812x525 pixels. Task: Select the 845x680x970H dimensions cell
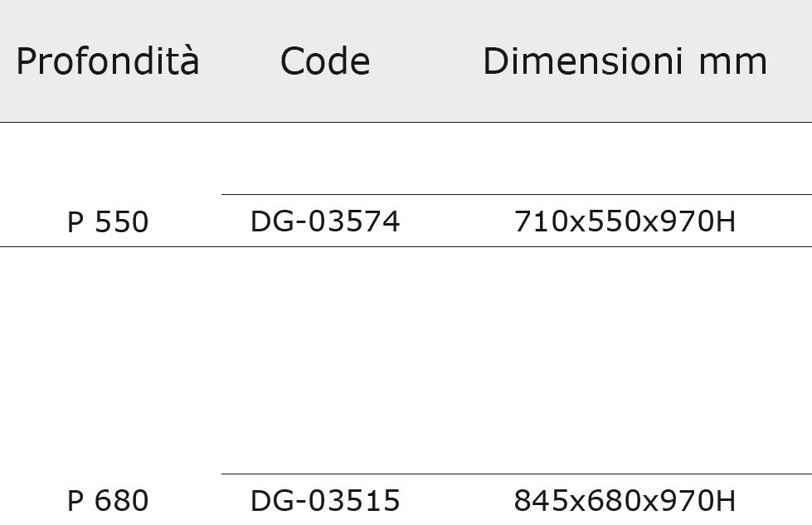[625, 501]
